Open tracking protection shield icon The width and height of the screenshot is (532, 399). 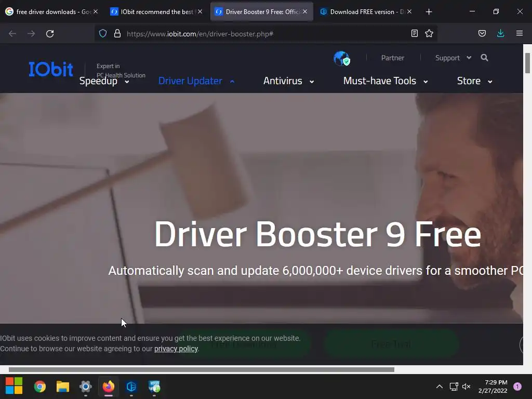[103, 34]
